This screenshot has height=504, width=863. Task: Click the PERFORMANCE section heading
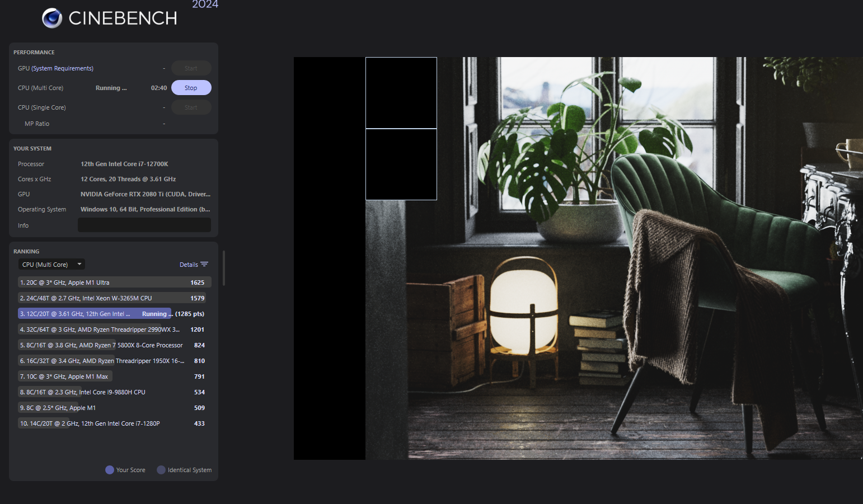[x=34, y=53]
